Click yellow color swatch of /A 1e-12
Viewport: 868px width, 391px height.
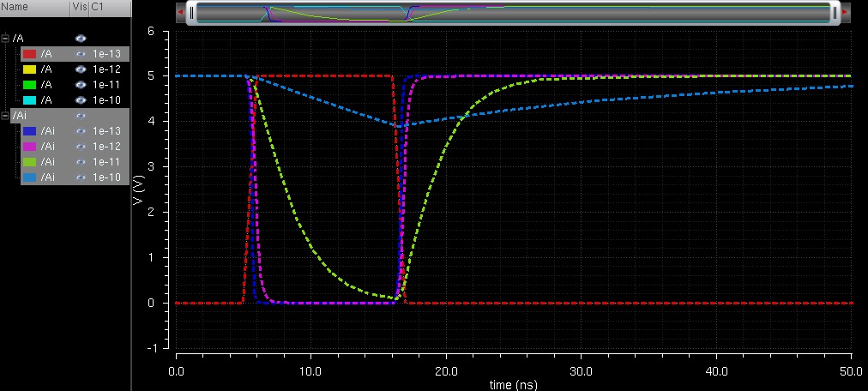pos(28,69)
